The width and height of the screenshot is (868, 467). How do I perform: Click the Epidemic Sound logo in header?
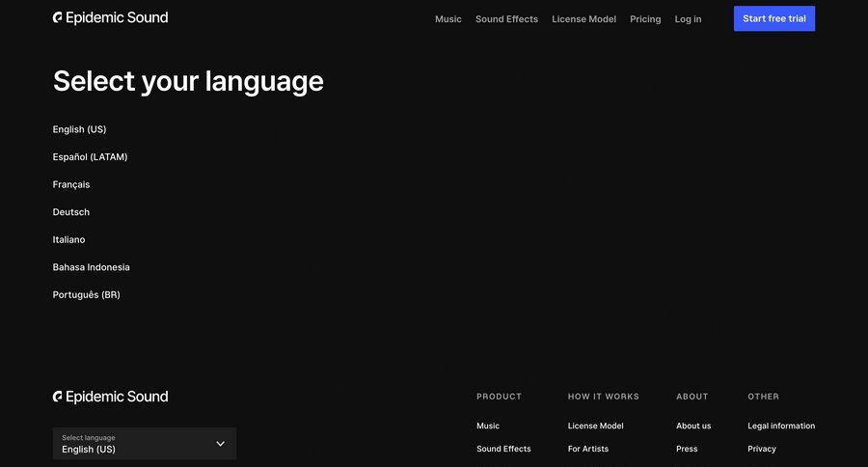(x=110, y=17)
